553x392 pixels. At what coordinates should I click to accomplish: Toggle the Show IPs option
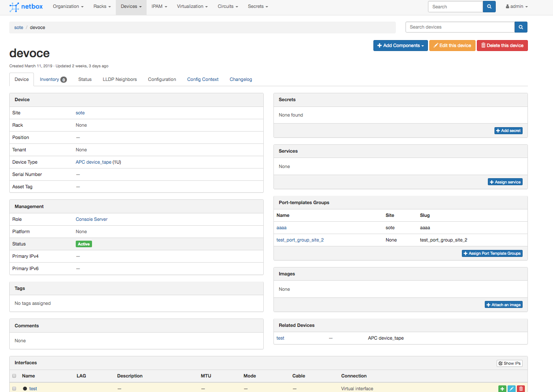[509, 363]
